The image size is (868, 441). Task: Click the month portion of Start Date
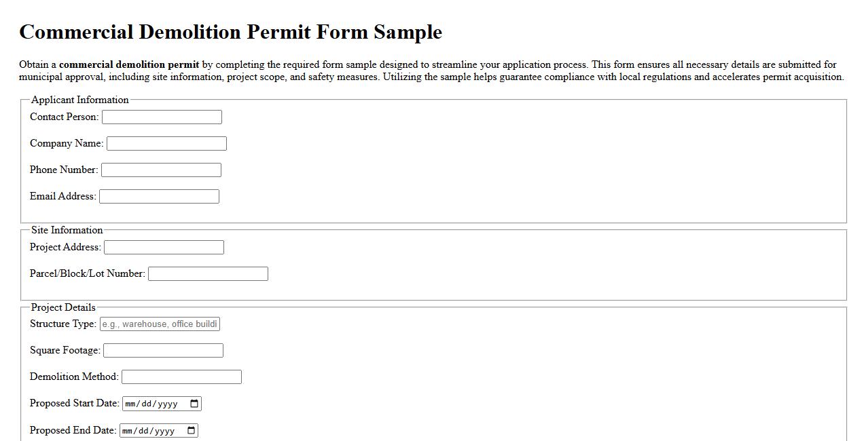[x=131, y=403]
